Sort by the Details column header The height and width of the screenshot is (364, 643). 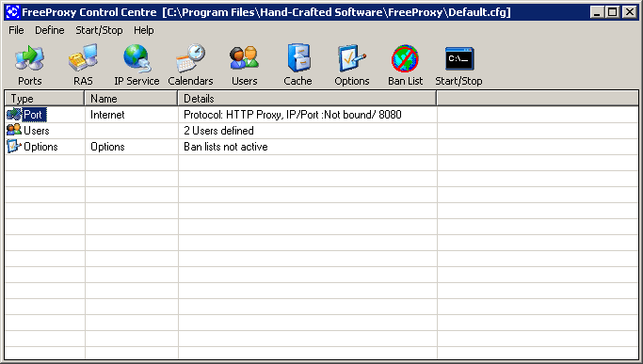[x=307, y=99]
